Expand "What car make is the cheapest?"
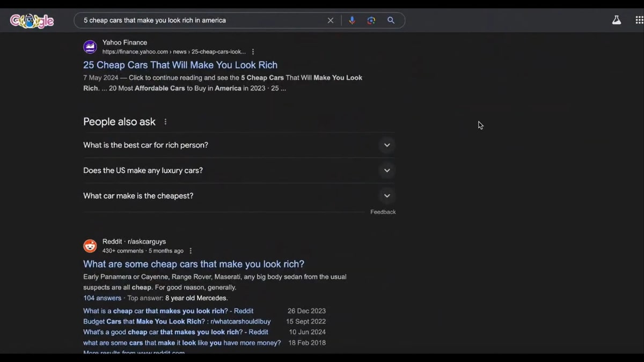 pyautogui.click(x=386, y=196)
